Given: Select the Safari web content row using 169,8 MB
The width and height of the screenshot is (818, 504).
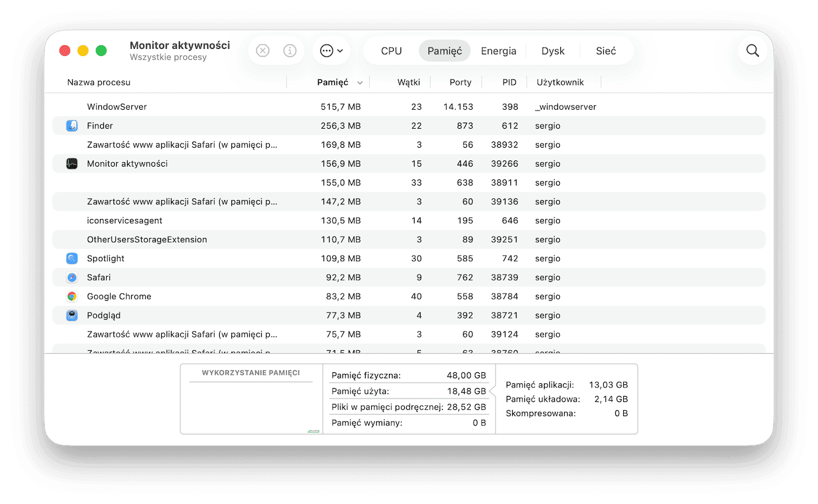Looking at the screenshot, I should pos(408,145).
